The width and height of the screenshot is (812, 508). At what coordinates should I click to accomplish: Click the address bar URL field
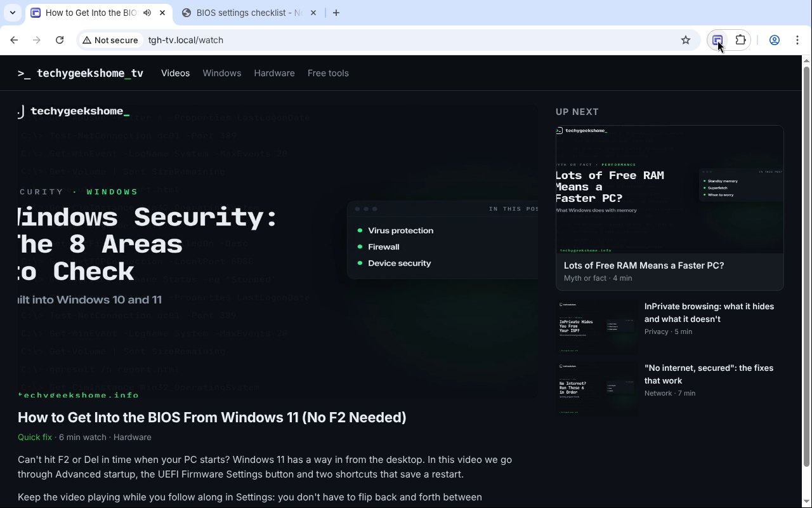coord(406,40)
